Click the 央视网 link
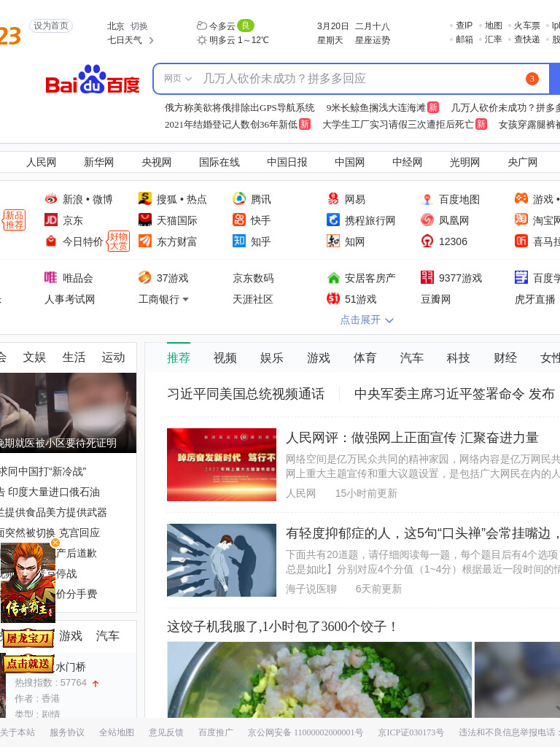The image size is (560, 747). tap(156, 163)
